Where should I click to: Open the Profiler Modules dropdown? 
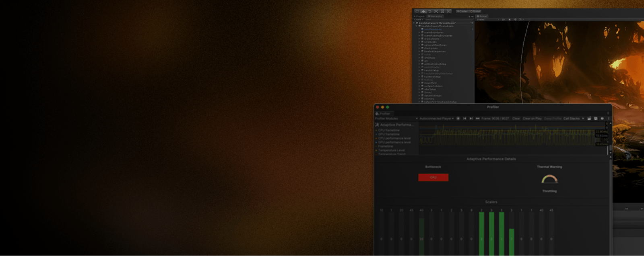tap(396, 119)
